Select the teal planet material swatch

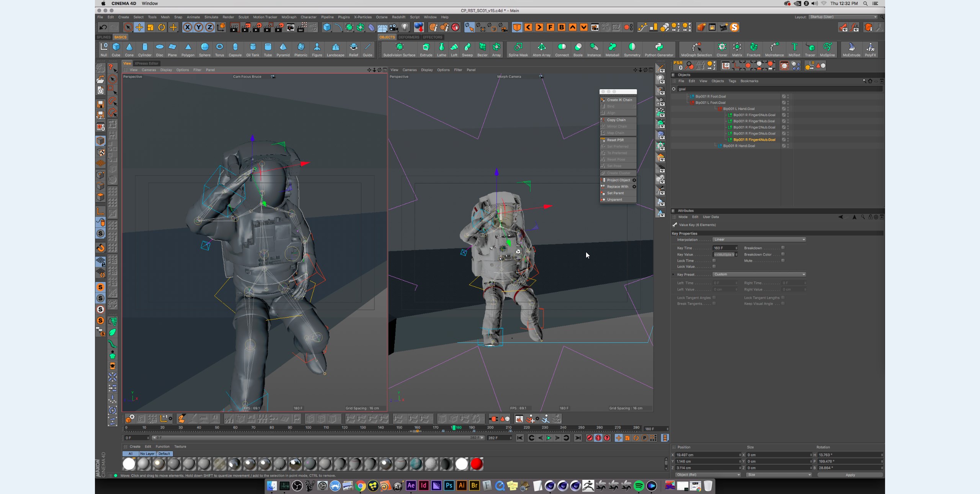pyautogui.click(x=416, y=464)
